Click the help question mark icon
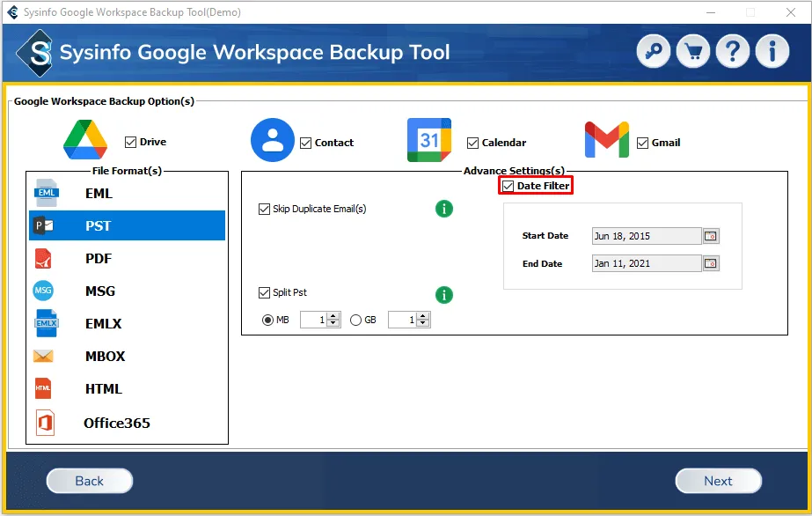This screenshot has height=516, width=812. pos(733,52)
